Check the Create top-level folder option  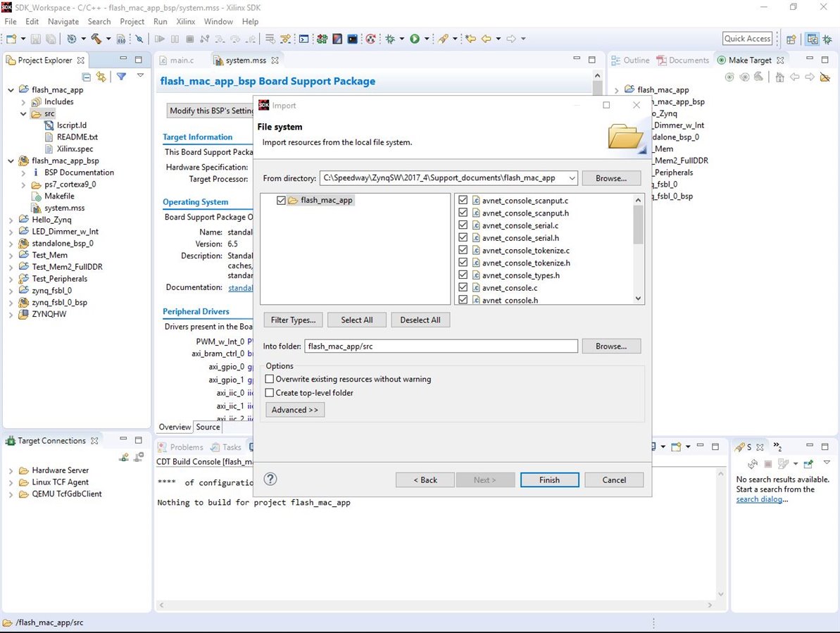pos(270,393)
